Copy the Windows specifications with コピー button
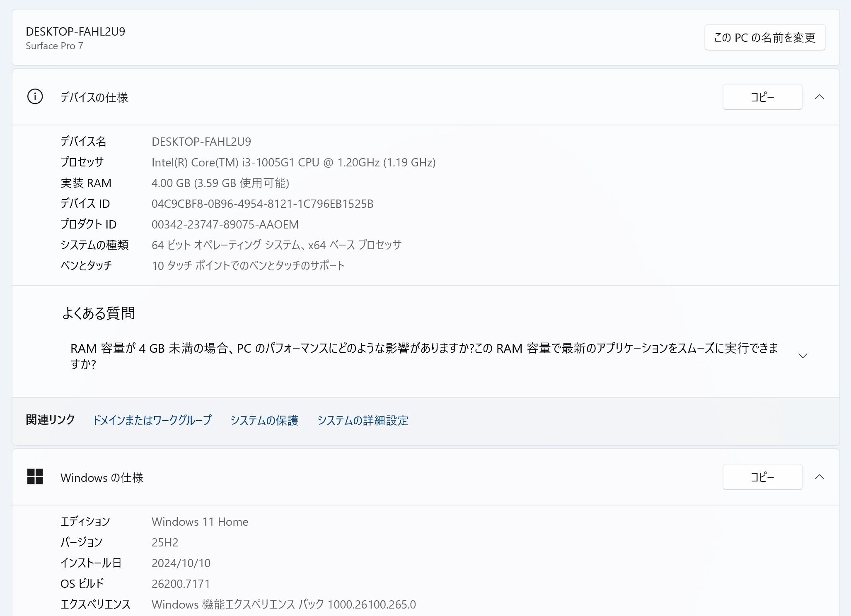Image resolution: width=851 pixels, height=616 pixels. pos(762,477)
